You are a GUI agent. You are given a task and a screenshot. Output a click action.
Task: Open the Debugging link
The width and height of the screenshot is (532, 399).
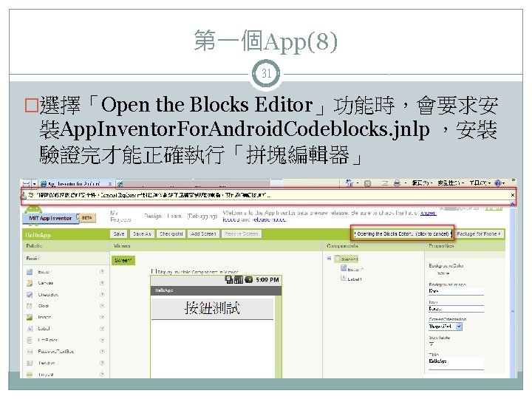(202, 216)
